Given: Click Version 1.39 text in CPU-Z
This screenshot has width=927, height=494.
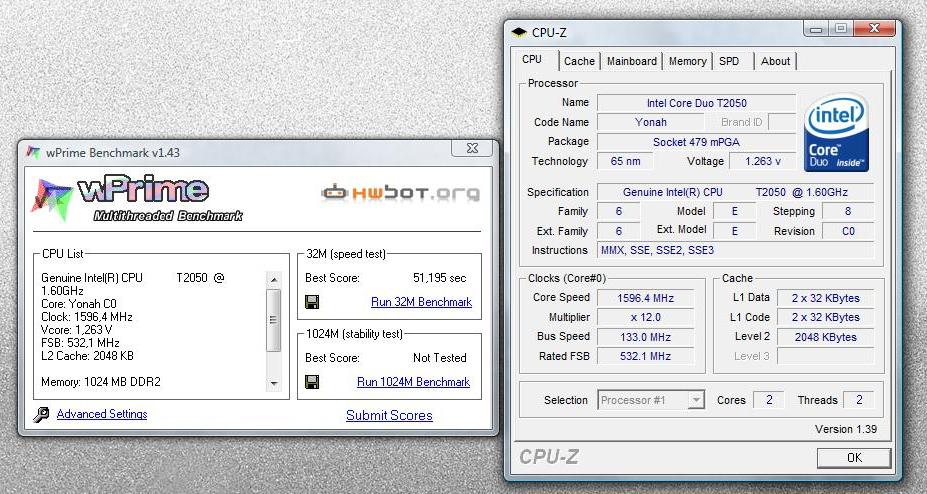Looking at the screenshot, I should point(845,429).
